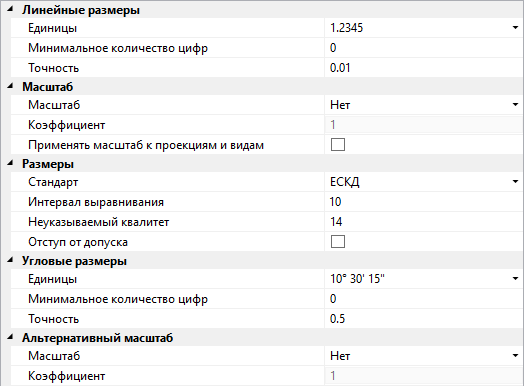This screenshot has height=386, width=524.
Task: Click linear Минимальное количество цифр value field
Action: (x=424, y=48)
